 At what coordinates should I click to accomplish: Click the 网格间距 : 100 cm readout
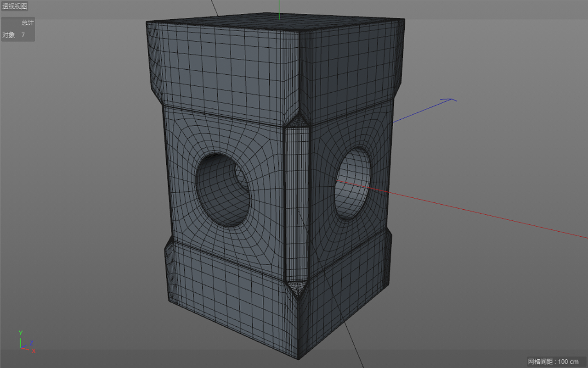tap(553, 362)
